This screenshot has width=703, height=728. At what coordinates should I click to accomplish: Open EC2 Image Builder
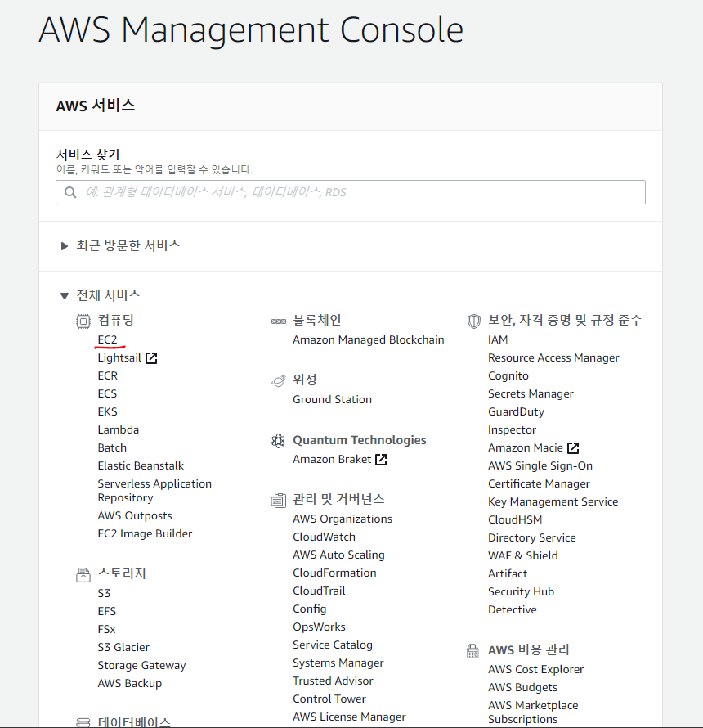(x=145, y=534)
